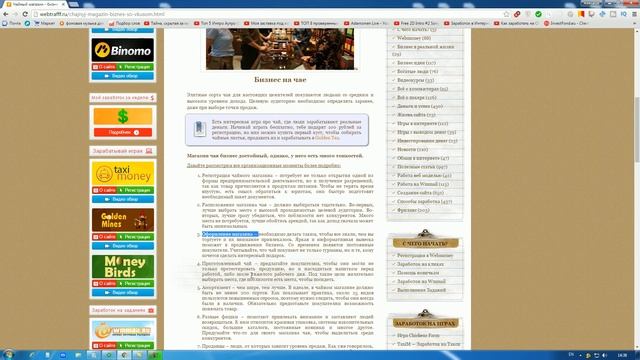Screen dimensions: 640x360
Task: Click 'О сайте' under Binomo
Action: pyautogui.click(x=104, y=67)
